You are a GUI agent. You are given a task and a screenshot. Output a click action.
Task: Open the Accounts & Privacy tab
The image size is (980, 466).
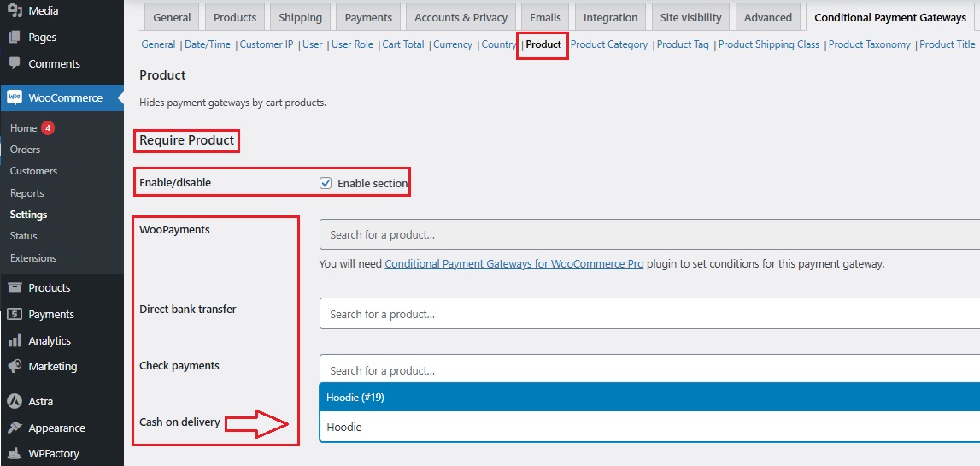461,17
